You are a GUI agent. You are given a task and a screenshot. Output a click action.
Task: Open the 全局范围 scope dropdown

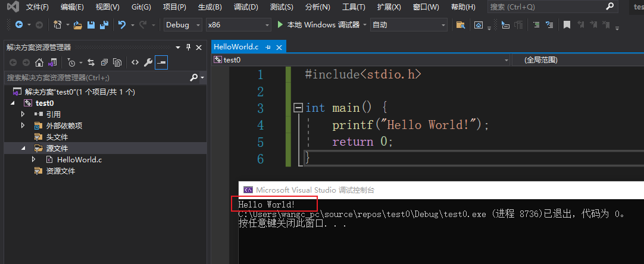pos(578,60)
